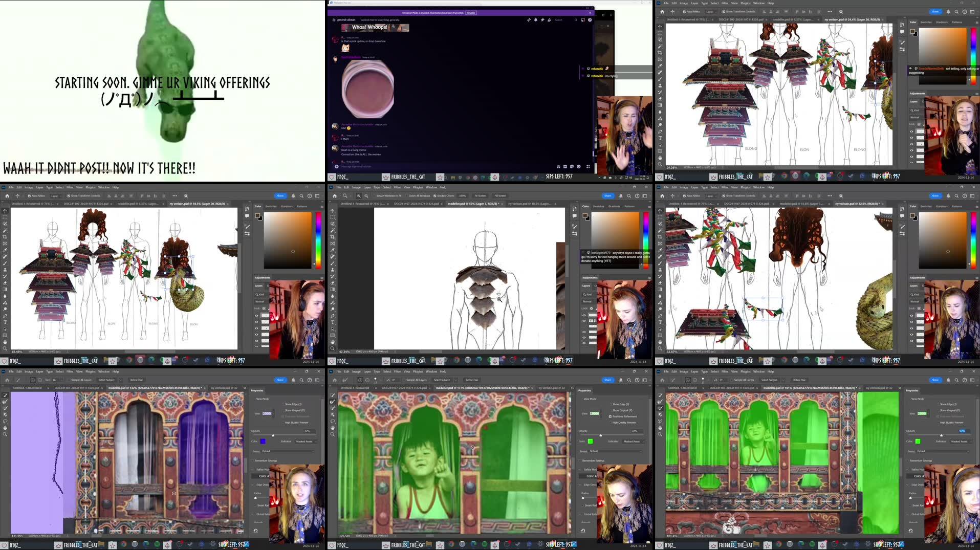Click attach plus icon beside Discord message box

pyautogui.click(x=336, y=166)
